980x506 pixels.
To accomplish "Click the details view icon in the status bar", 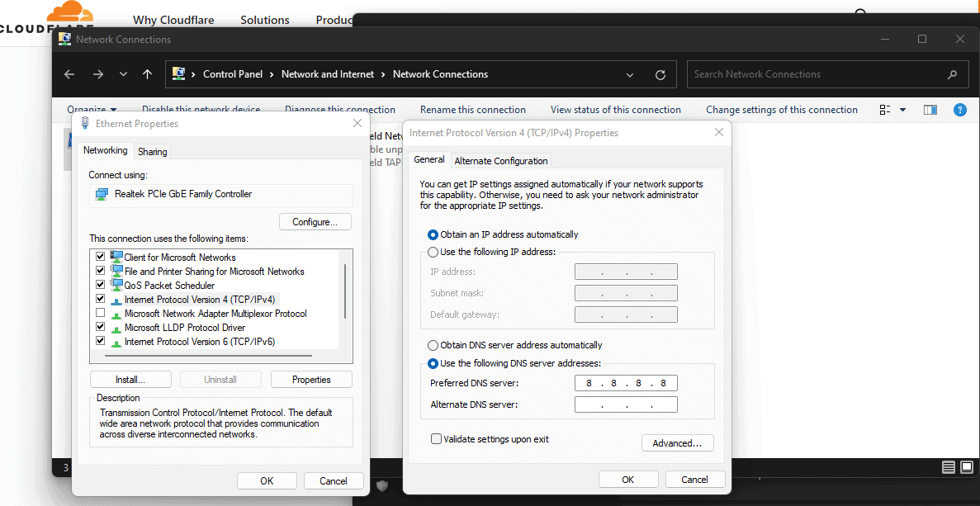I will 948,466.
